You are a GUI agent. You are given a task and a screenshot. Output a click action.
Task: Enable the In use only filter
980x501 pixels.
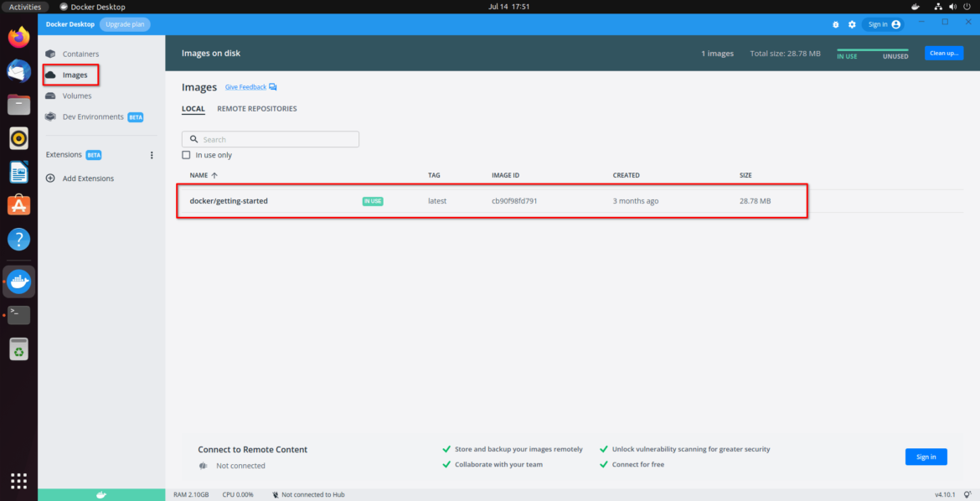coord(186,155)
